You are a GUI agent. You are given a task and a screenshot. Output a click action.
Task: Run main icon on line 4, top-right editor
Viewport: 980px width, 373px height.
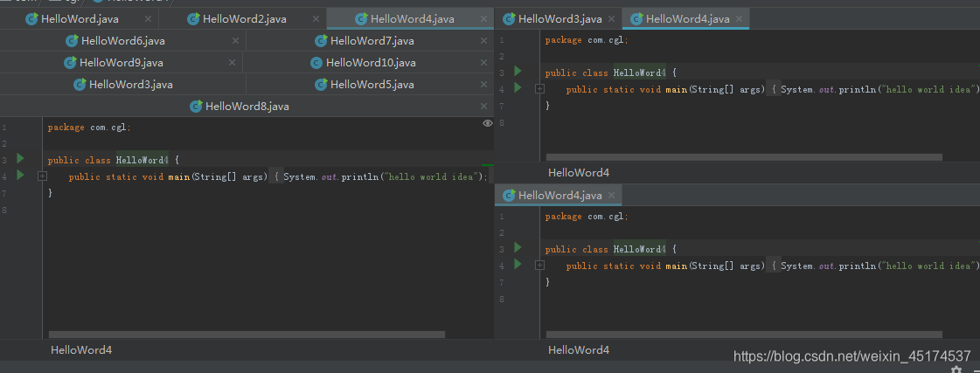518,87
